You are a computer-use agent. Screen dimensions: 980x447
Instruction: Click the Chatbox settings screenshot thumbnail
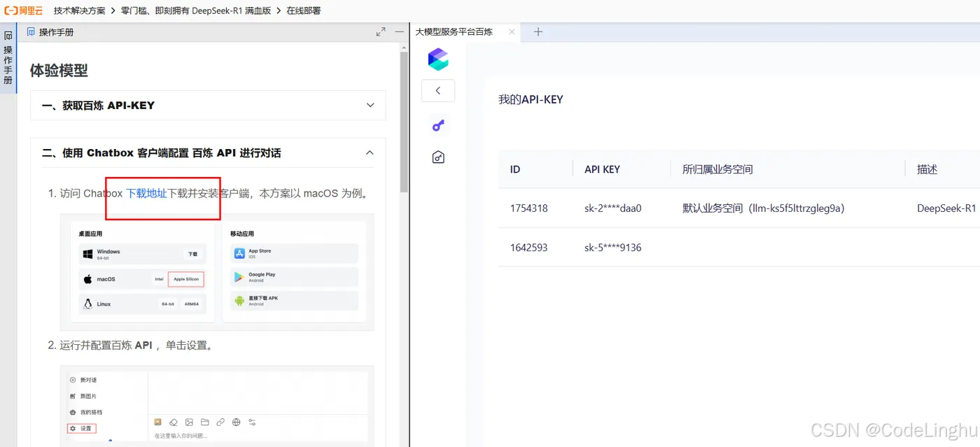217,406
